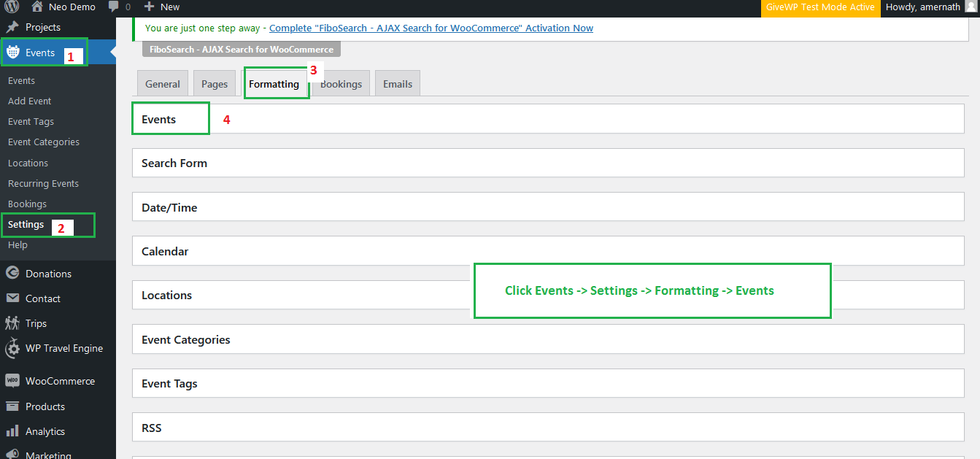Switch to the Pages tab
The width and height of the screenshot is (980, 459).
click(215, 83)
